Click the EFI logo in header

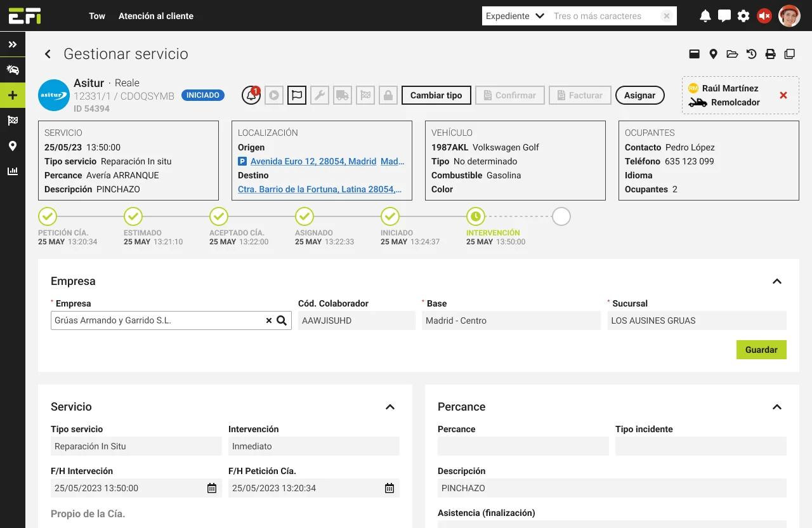coord(25,16)
